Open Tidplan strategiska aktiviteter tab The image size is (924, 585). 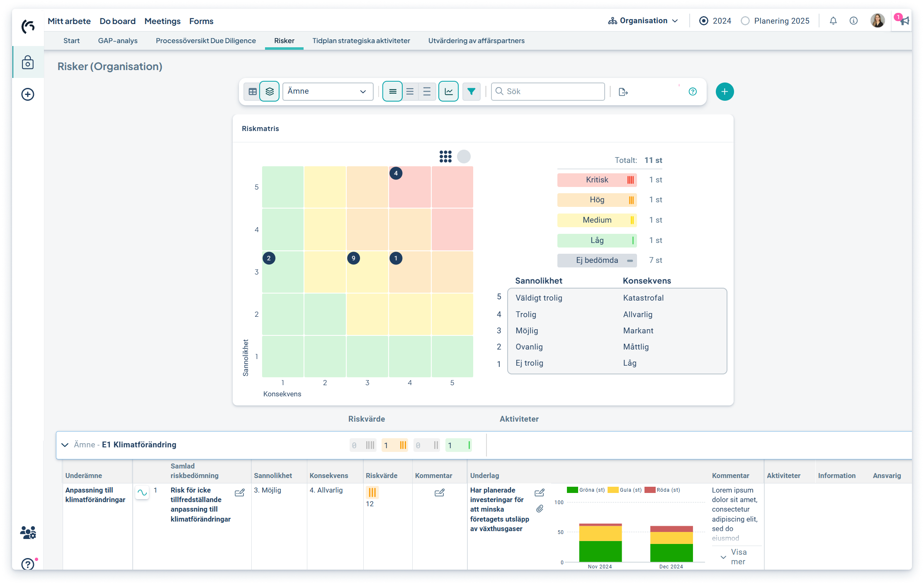[x=361, y=41]
